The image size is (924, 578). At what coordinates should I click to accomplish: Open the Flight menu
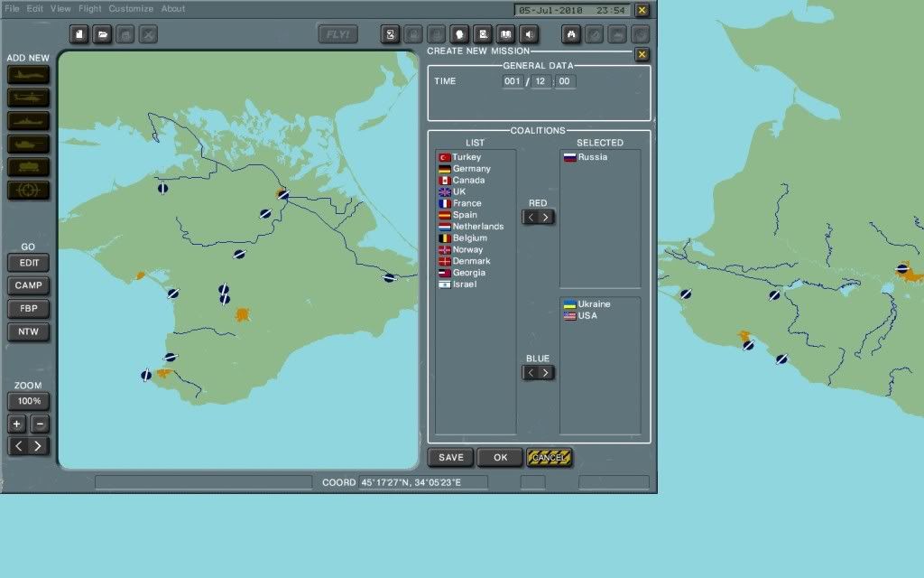tap(89, 7)
